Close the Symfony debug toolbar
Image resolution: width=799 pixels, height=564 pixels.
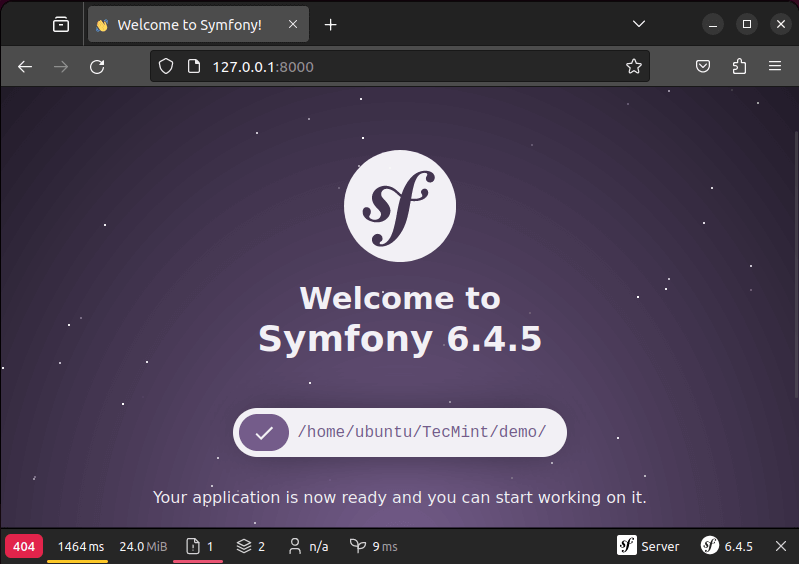781,546
